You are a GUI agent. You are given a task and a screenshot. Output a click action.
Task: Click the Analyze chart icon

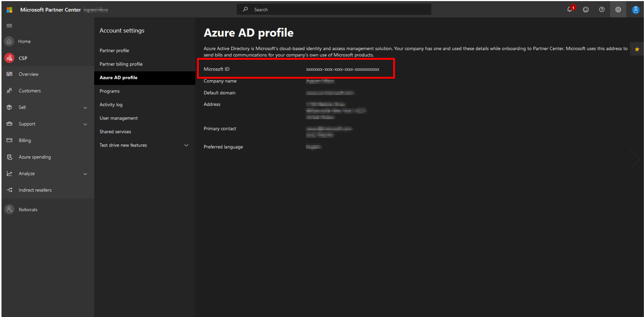tap(10, 173)
